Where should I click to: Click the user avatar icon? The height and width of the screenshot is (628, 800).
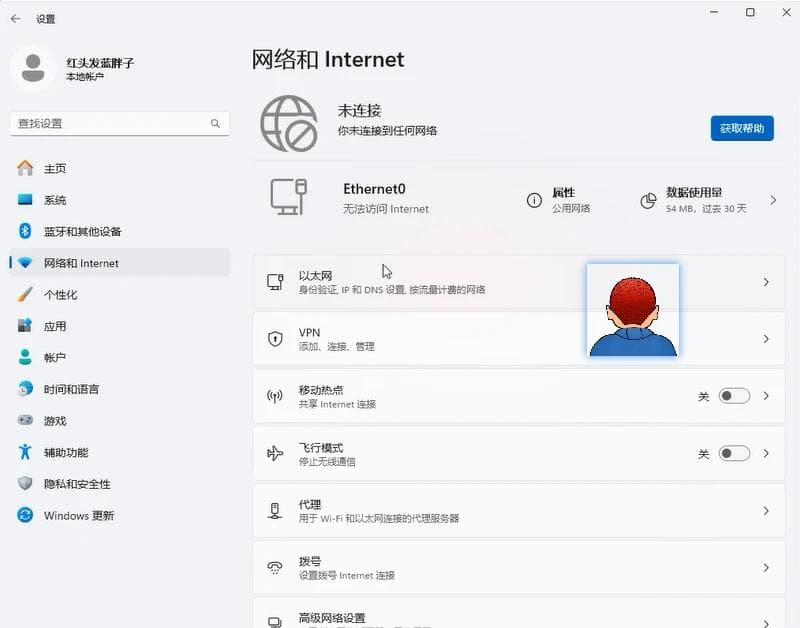[x=33, y=68]
